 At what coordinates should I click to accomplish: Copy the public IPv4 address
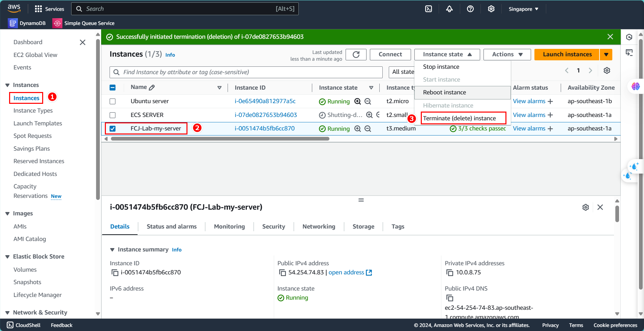[283, 273]
